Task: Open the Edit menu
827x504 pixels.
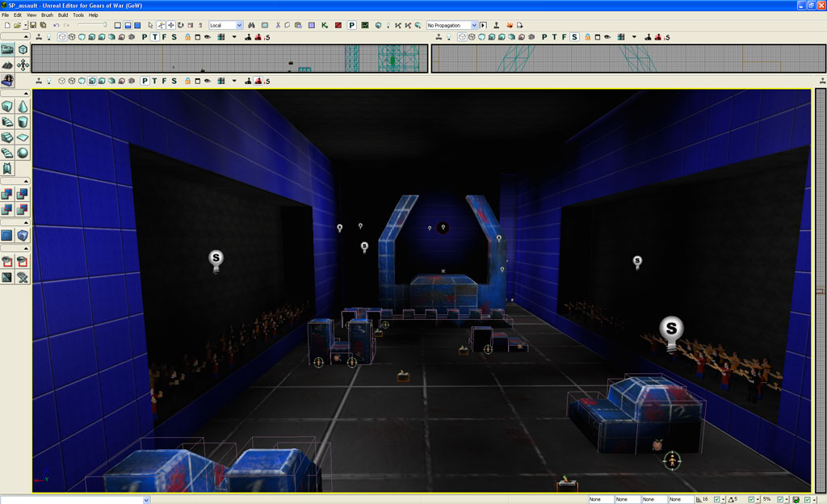Action: [x=18, y=15]
